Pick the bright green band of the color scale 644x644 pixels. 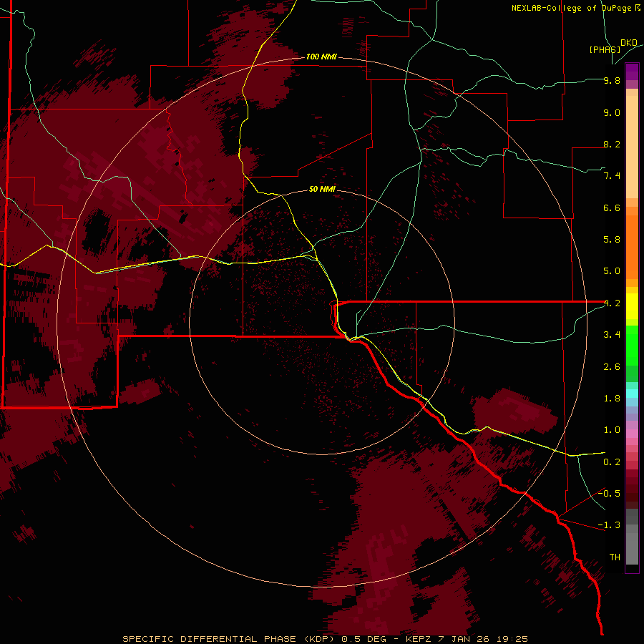[632, 346]
